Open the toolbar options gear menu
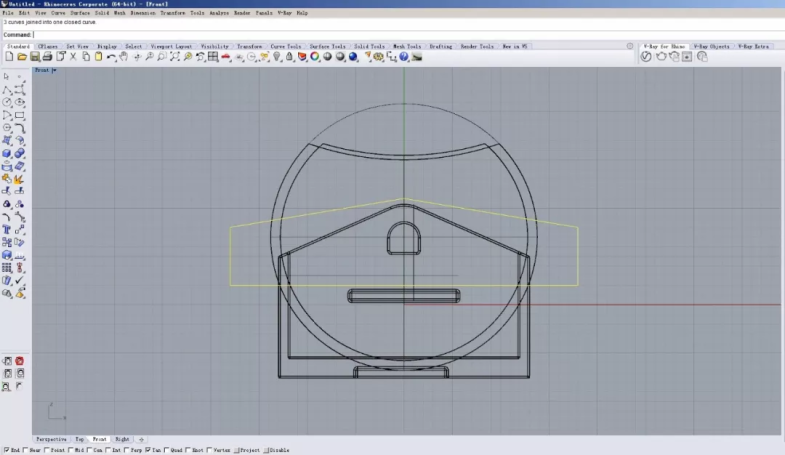 [629, 46]
